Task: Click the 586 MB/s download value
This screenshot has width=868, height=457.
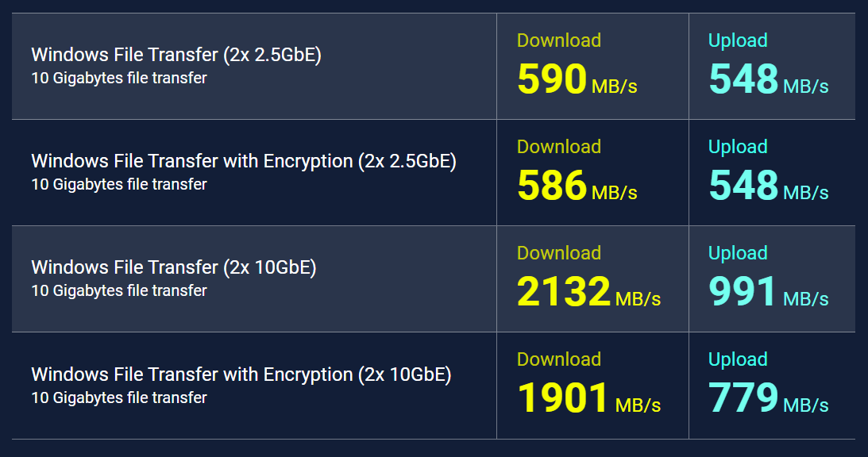Action: [x=577, y=186]
